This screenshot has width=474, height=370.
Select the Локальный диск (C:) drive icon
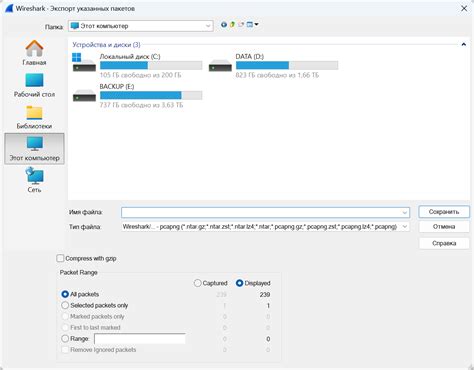[x=84, y=62]
